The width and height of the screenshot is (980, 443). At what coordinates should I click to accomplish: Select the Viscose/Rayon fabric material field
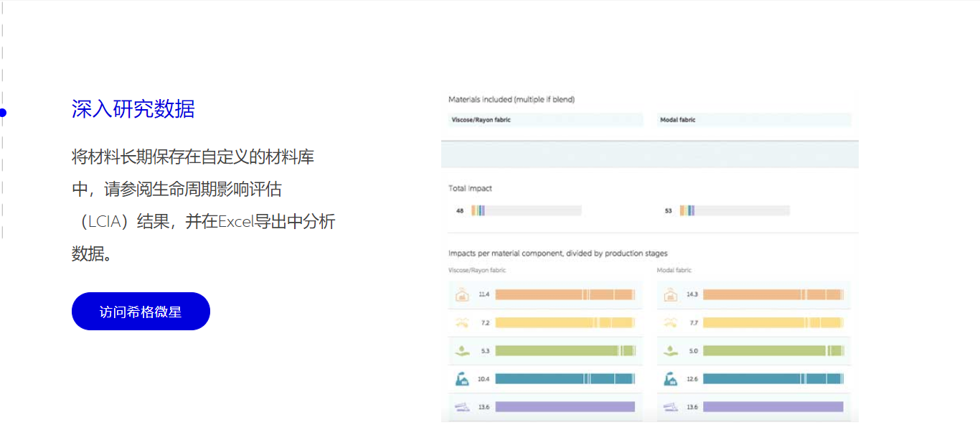(x=542, y=120)
